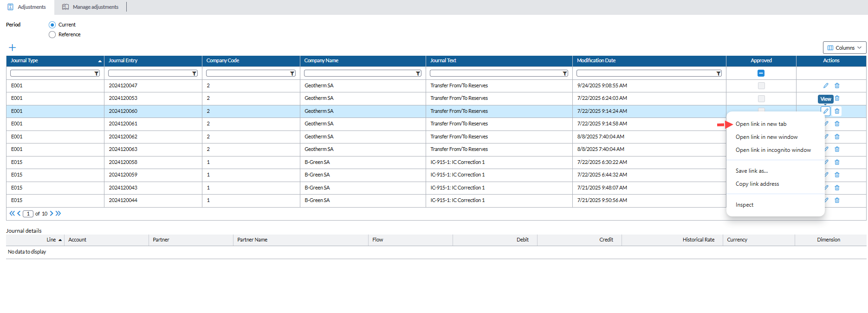Select "Copy link address" from context menu
The image size is (868, 313).
[757, 184]
